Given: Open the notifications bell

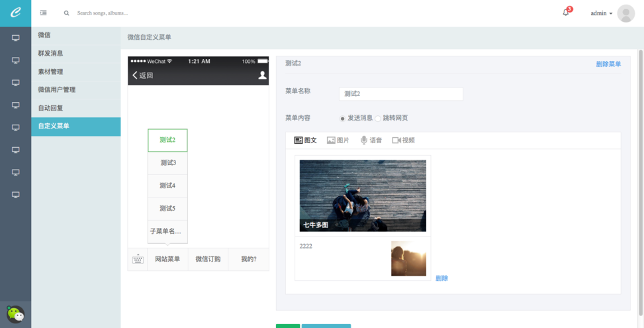Looking at the screenshot, I should (x=566, y=13).
